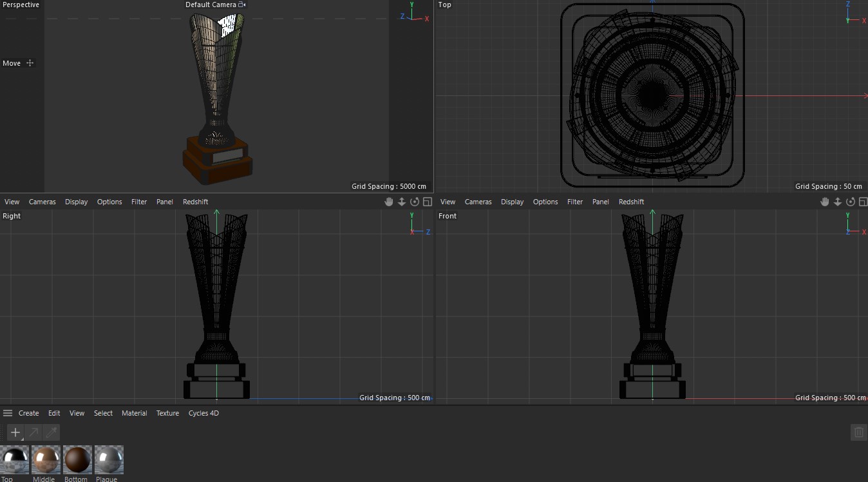Viewport: 868px width, 482px height.
Task: Click 'Grid Spacing : 500 cm' in Front view
Action: (x=831, y=398)
